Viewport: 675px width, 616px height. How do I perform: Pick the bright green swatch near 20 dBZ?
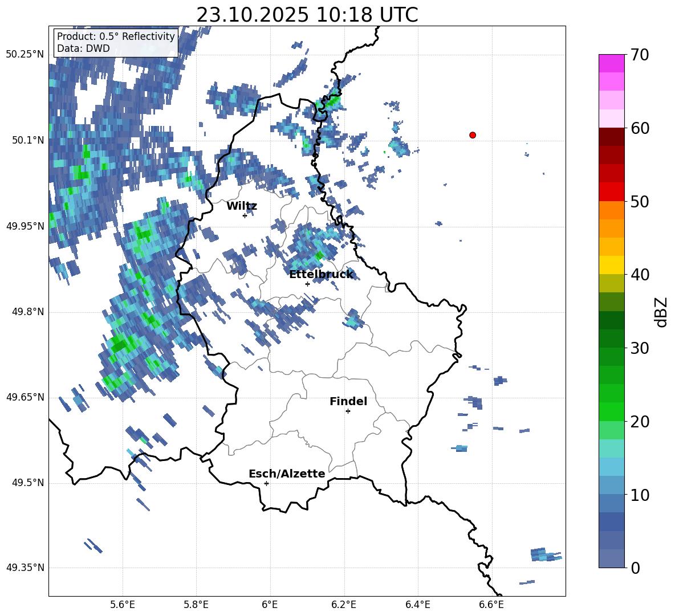[611, 411]
